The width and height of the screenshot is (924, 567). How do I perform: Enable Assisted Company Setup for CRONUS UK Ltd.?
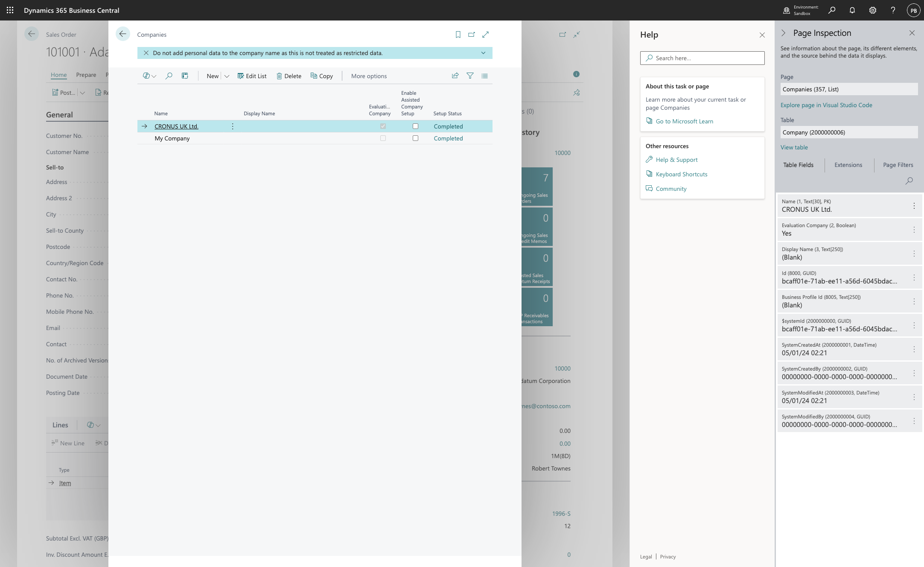[415, 126]
